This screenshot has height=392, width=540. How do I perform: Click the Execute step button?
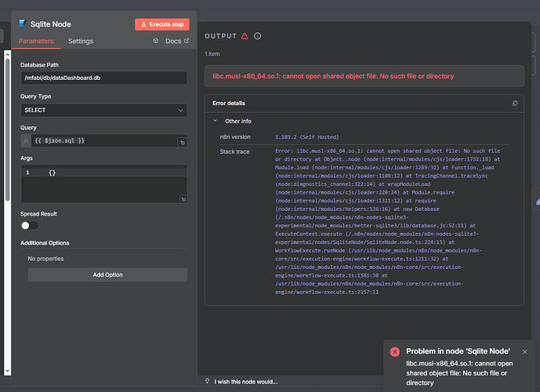coord(162,24)
